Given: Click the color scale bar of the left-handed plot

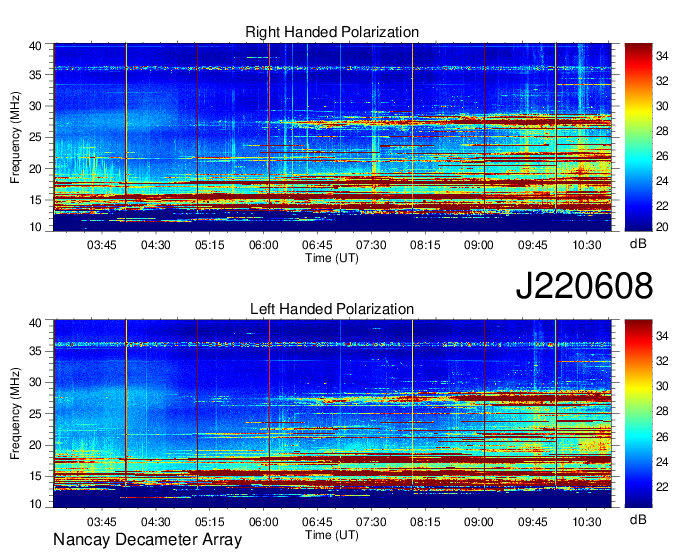Looking at the screenshot, I should click(x=638, y=414).
